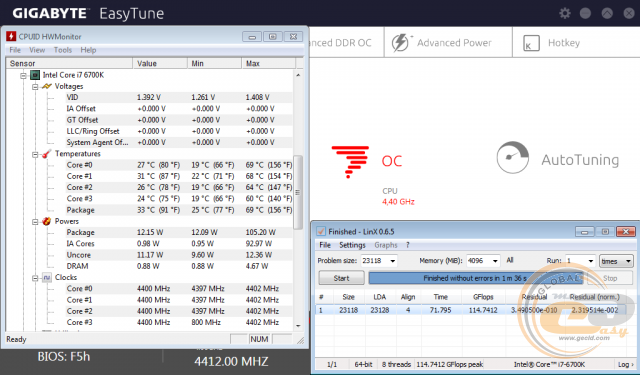Open the HWMonitor Help menu

[88, 50]
